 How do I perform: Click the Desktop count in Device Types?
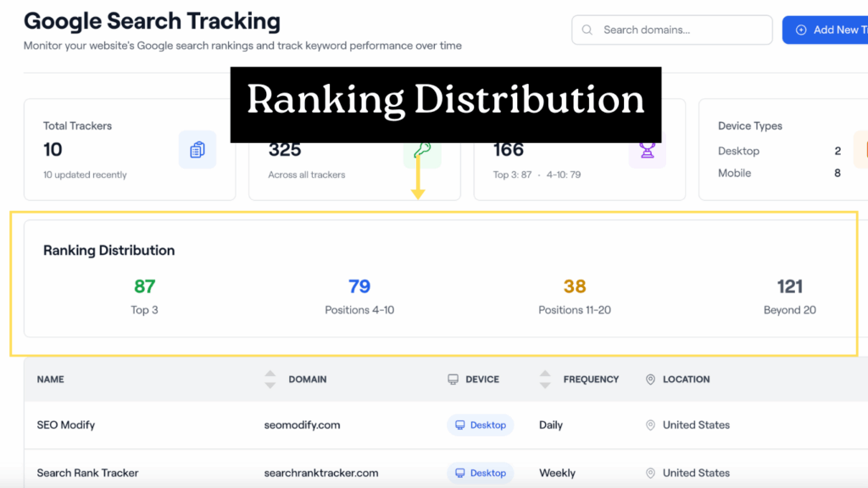coord(837,151)
